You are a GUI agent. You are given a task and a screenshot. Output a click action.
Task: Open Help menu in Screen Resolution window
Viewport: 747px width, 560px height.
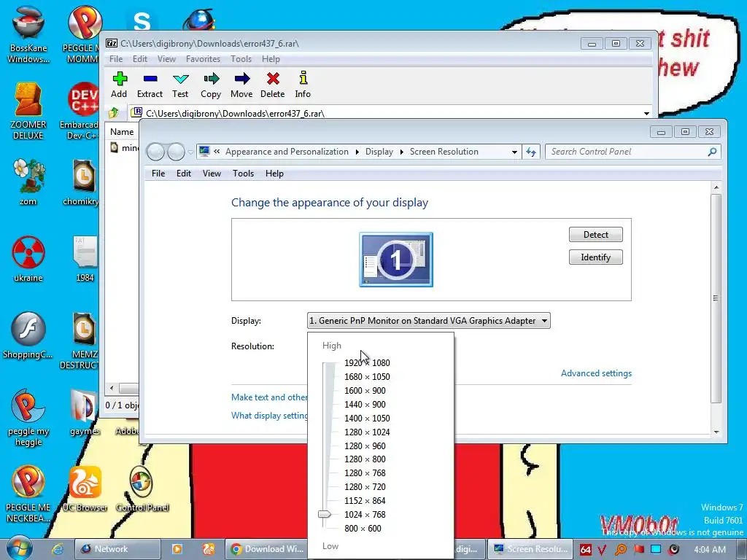[274, 174]
